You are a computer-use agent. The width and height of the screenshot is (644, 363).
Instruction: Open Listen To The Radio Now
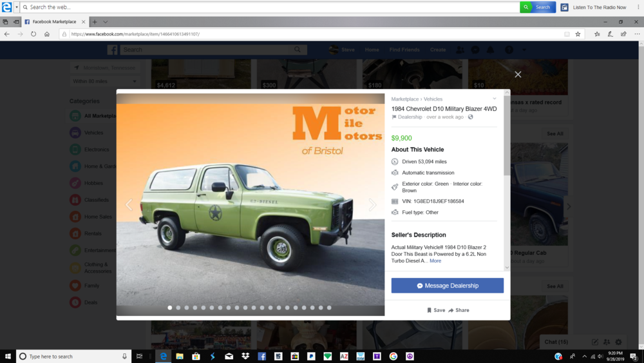594,7
